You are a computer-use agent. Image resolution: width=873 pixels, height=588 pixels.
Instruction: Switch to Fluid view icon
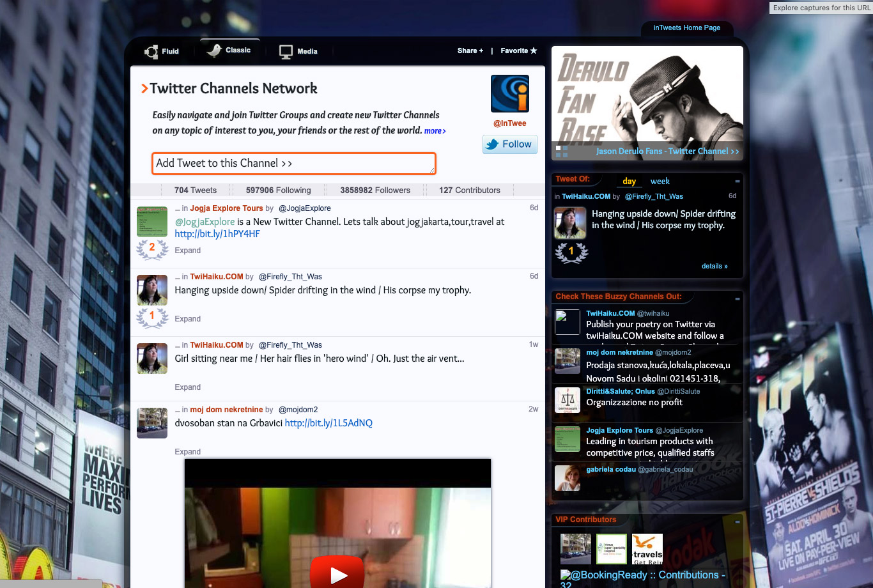coord(151,52)
